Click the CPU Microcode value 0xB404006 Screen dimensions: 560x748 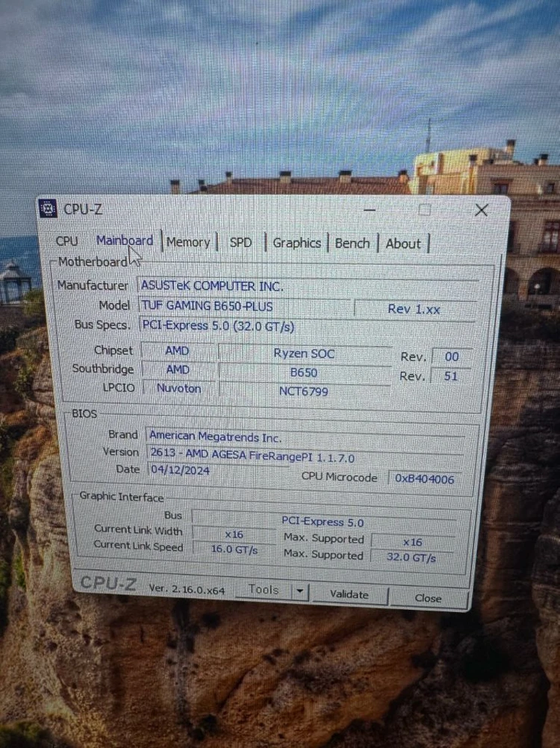[424, 479]
